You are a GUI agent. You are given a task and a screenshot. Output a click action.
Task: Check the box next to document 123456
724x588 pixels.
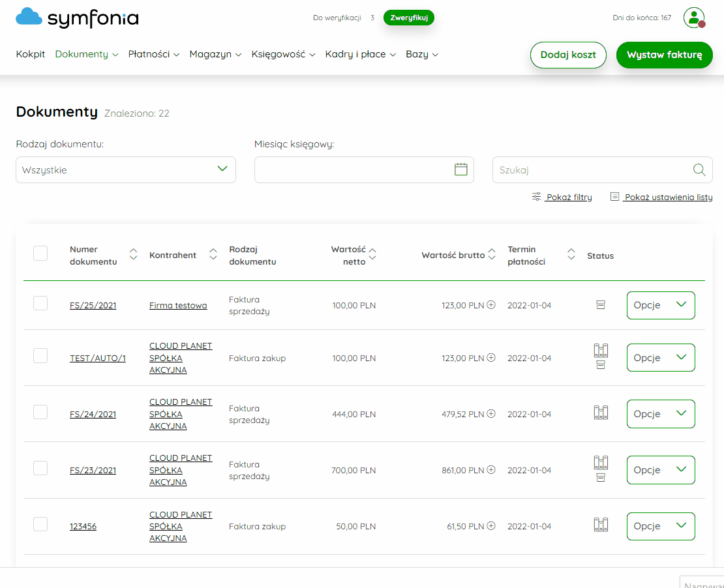pos(40,524)
